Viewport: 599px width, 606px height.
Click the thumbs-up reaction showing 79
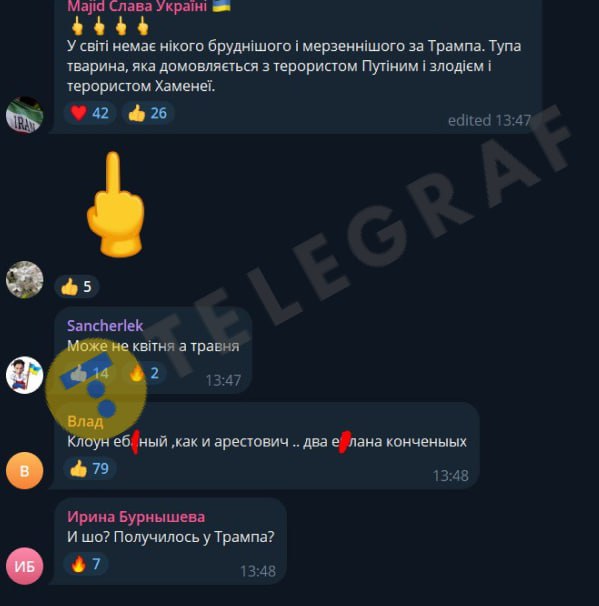pyautogui.click(x=90, y=468)
